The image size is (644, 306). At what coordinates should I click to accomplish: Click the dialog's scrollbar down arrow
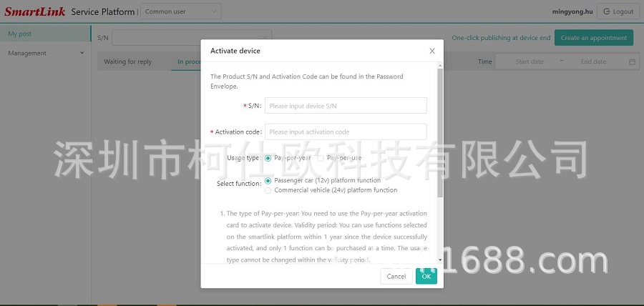tap(440, 260)
